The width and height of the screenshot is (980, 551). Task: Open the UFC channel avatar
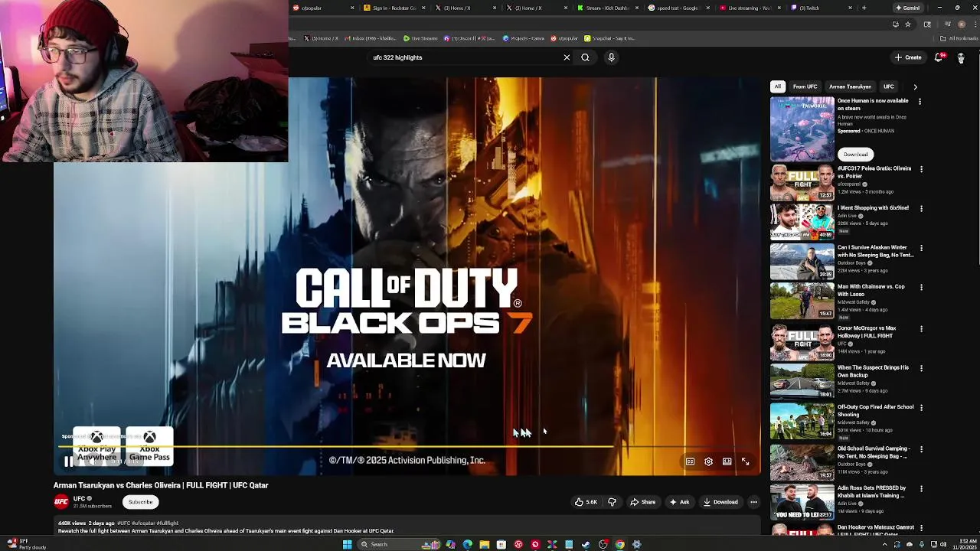(x=61, y=502)
